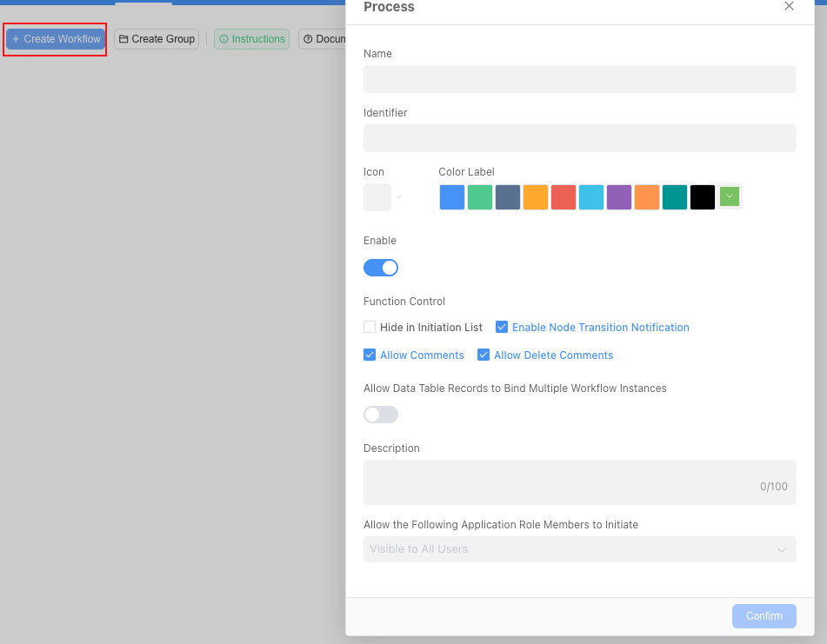The width and height of the screenshot is (827, 644).
Task: Select the blue color label
Action: pos(452,197)
